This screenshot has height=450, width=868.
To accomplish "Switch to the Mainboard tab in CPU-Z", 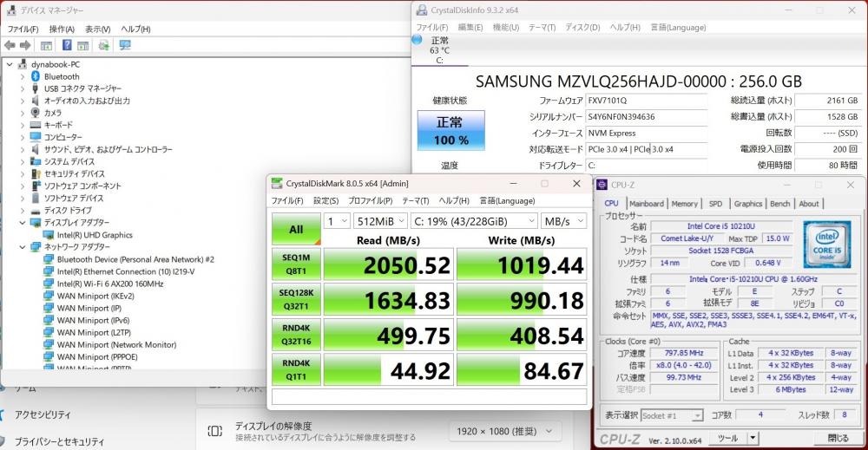I will point(646,204).
